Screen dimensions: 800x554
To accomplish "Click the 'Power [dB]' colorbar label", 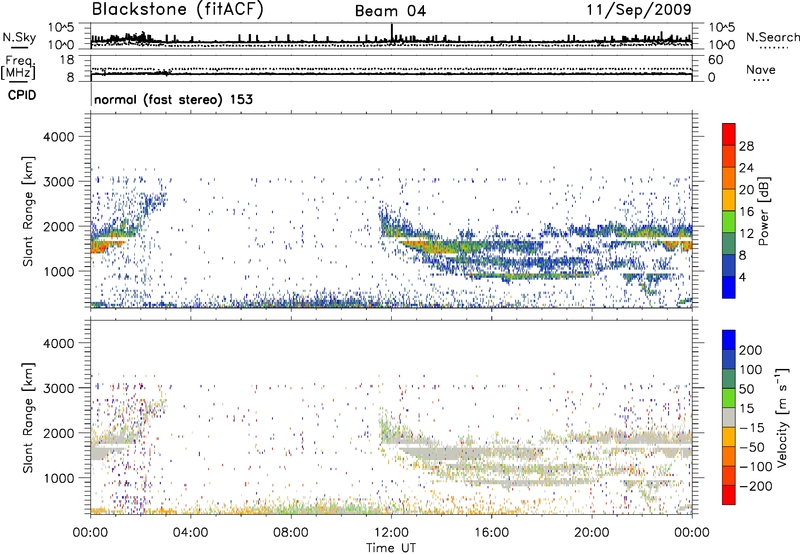I will pos(764,211).
